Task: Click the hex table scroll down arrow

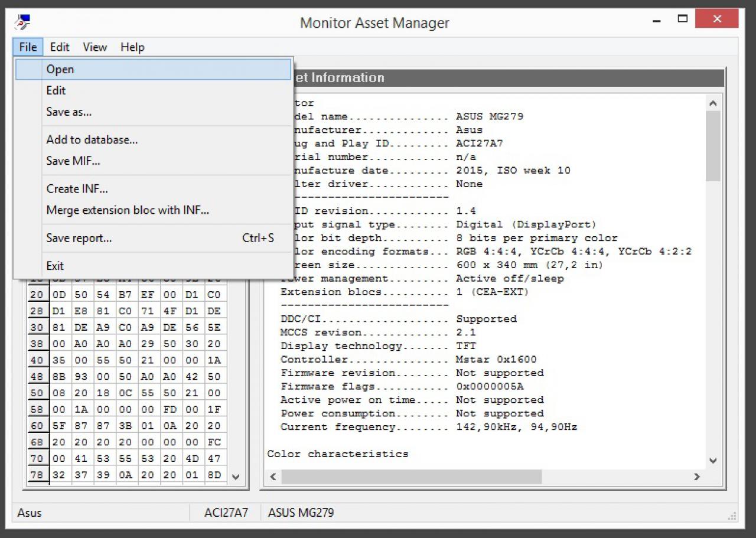Action: pos(236,477)
